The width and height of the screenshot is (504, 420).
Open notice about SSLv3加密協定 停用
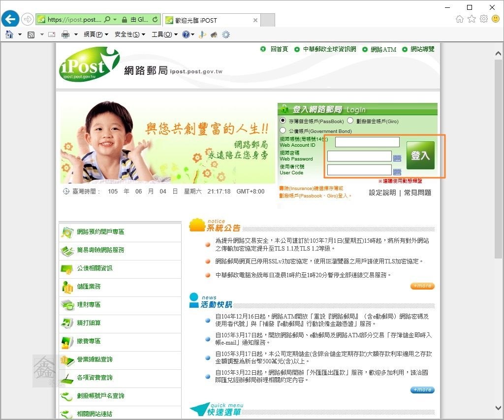(x=319, y=261)
